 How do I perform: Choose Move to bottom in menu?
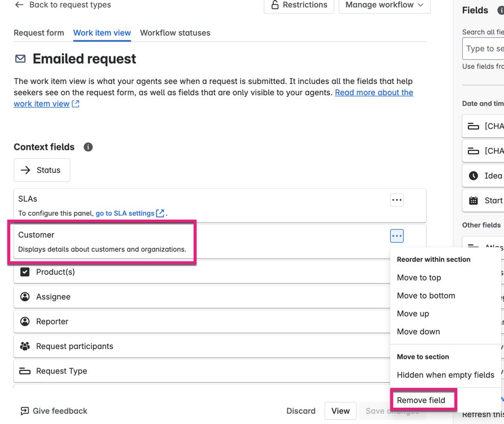(426, 296)
